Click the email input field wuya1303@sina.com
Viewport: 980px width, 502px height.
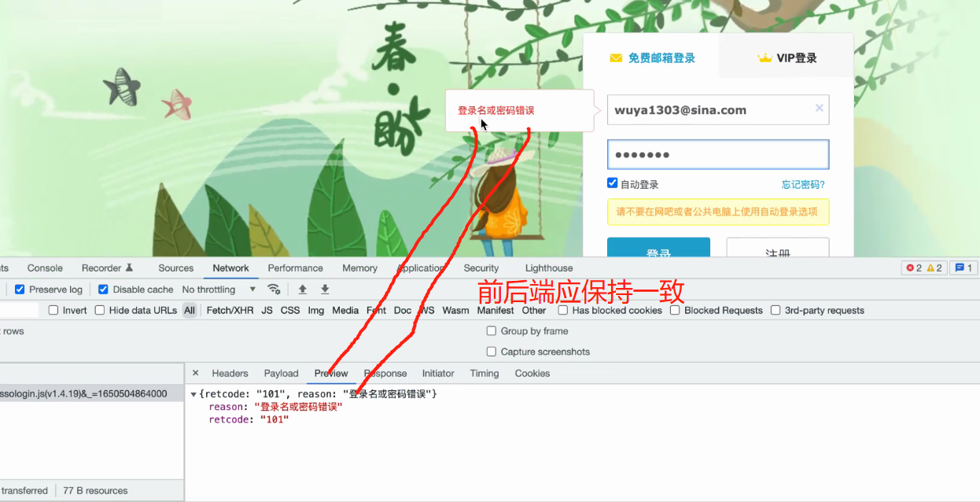pos(718,110)
